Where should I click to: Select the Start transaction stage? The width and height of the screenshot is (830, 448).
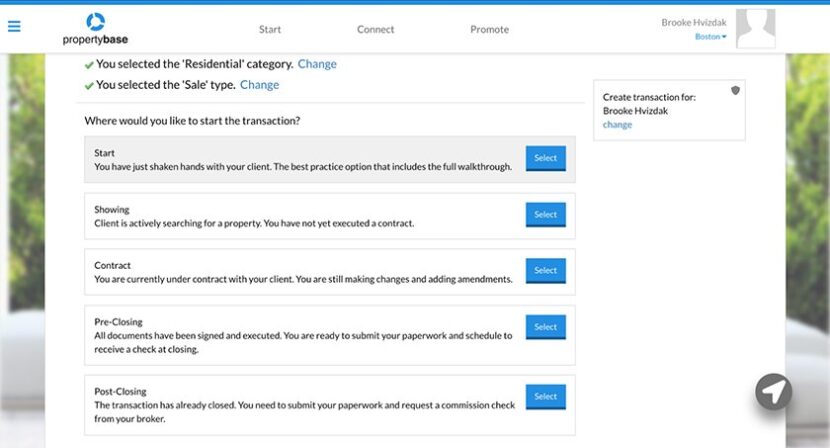tap(545, 158)
